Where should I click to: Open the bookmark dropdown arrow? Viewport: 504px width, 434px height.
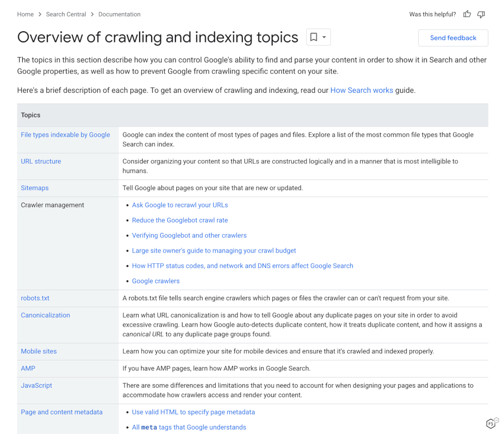(x=324, y=37)
